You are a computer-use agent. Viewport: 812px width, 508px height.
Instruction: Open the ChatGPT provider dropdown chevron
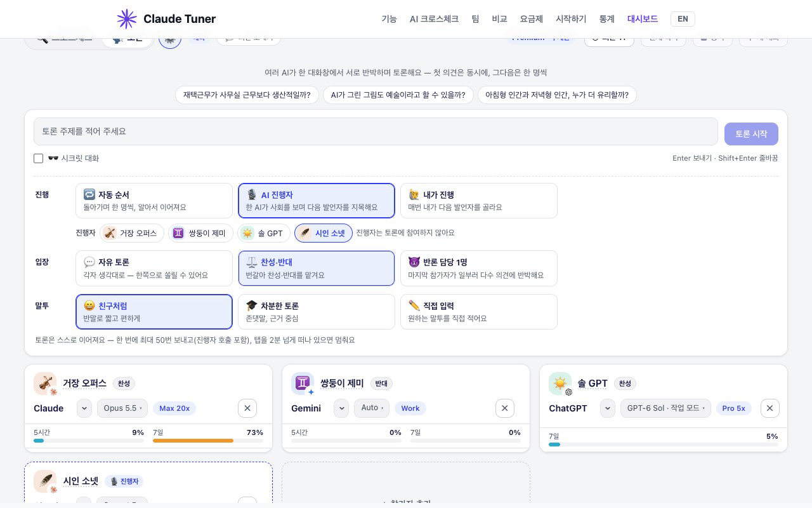[x=607, y=408]
